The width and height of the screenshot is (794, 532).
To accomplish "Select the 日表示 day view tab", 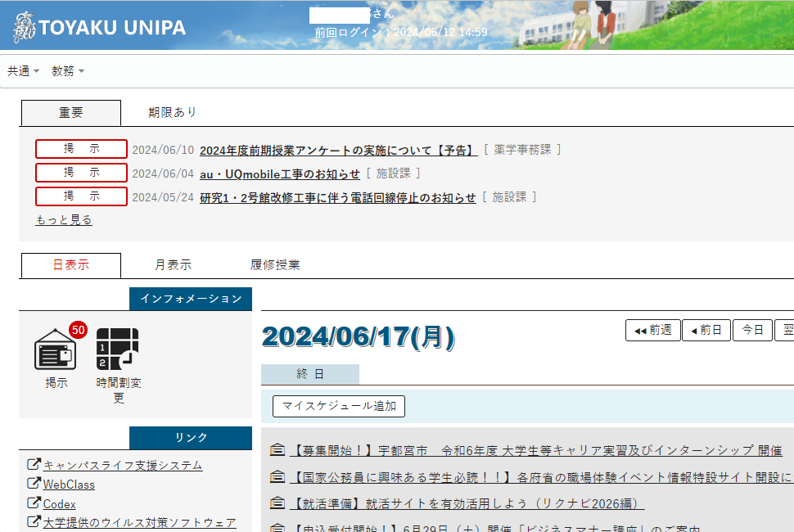I will (x=71, y=265).
